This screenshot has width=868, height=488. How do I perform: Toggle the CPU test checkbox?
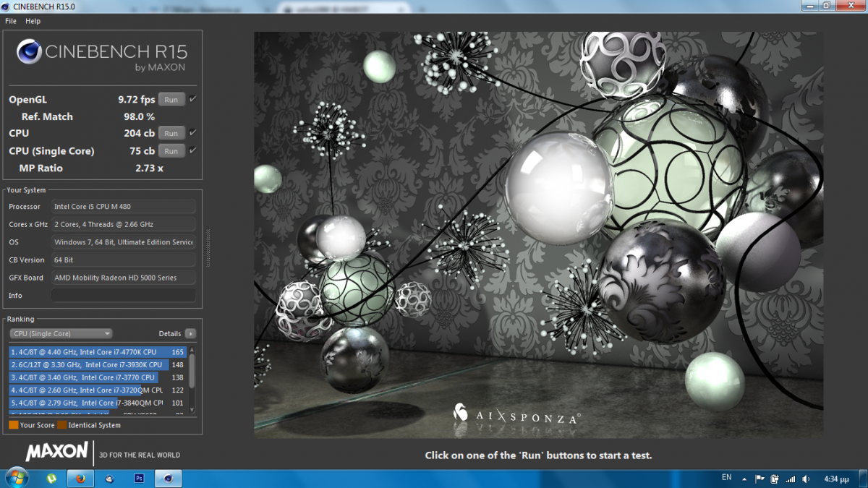pyautogui.click(x=192, y=133)
